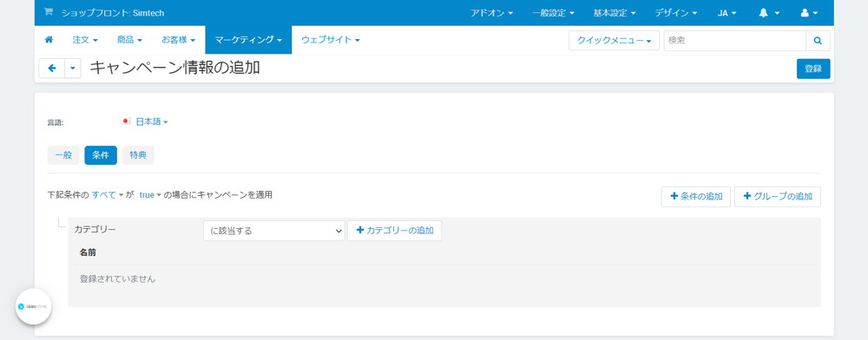
Task: Open the 注文 menu
Action: (x=85, y=40)
